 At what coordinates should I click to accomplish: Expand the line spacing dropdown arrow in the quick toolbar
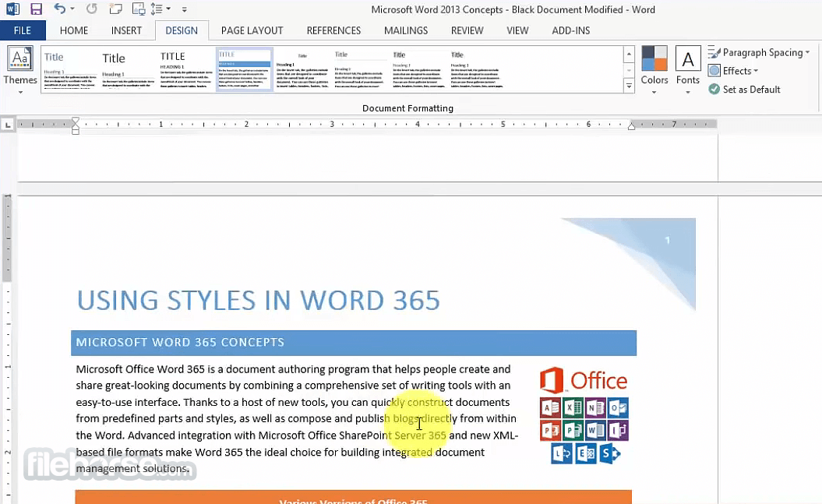point(168,9)
